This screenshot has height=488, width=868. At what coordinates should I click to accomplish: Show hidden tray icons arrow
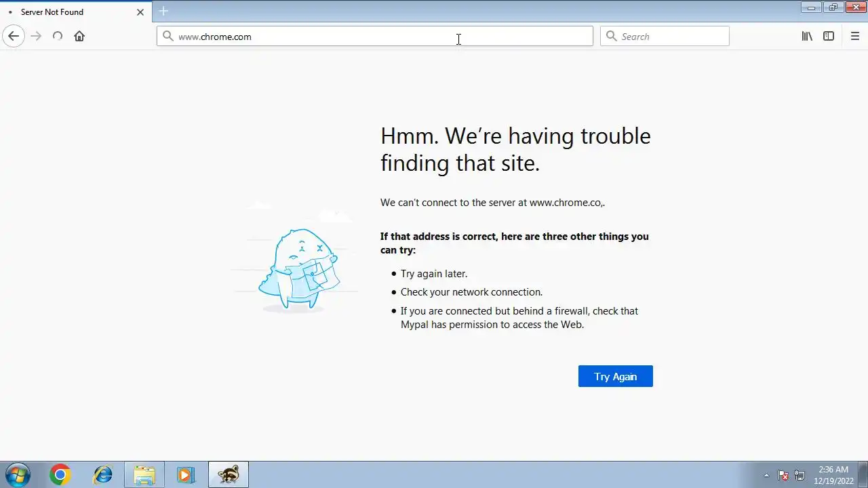pyautogui.click(x=766, y=475)
